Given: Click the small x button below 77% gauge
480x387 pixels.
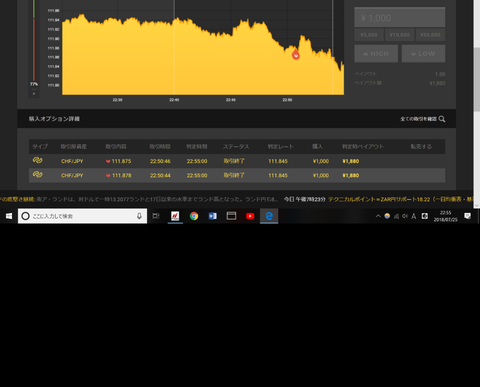Looking at the screenshot, I should click(x=34, y=94).
